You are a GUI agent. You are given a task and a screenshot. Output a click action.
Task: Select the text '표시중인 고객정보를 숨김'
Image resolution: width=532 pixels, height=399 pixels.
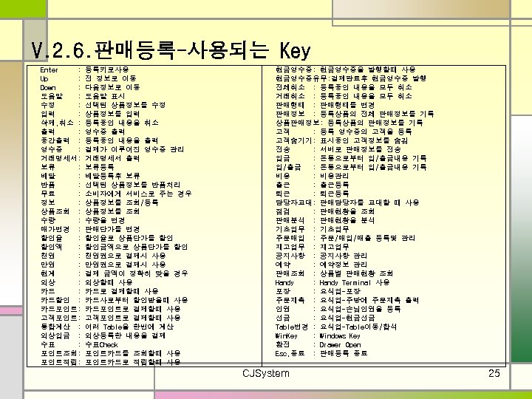pos(364,140)
